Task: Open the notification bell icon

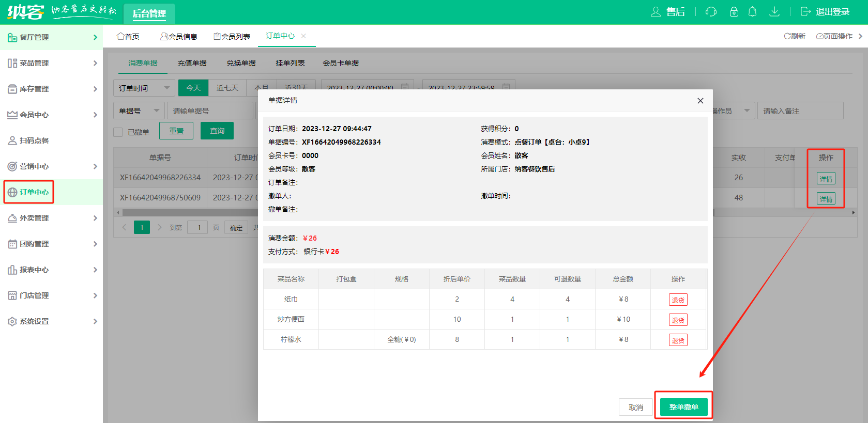Action: 752,11
